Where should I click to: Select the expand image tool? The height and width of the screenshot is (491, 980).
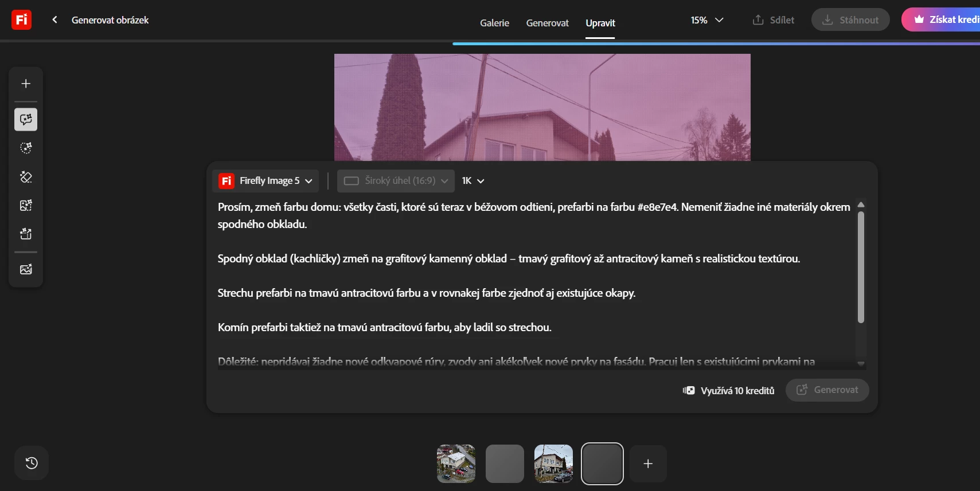pos(26,205)
